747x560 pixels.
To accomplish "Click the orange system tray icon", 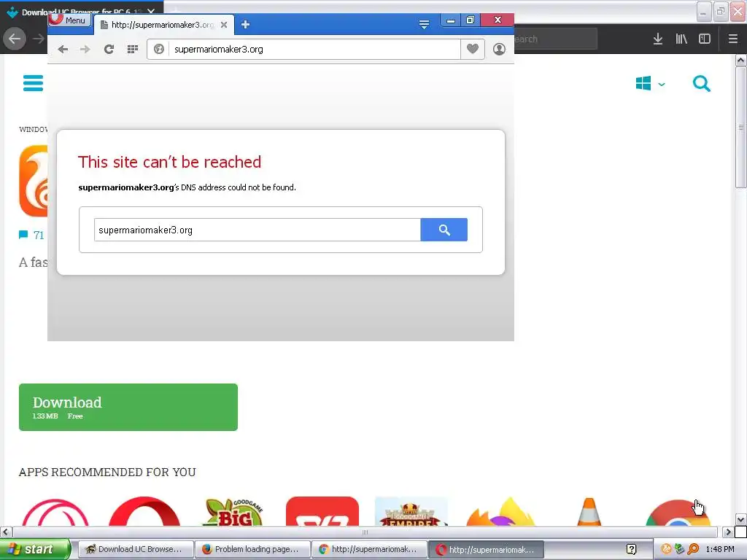I will point(666,549).
